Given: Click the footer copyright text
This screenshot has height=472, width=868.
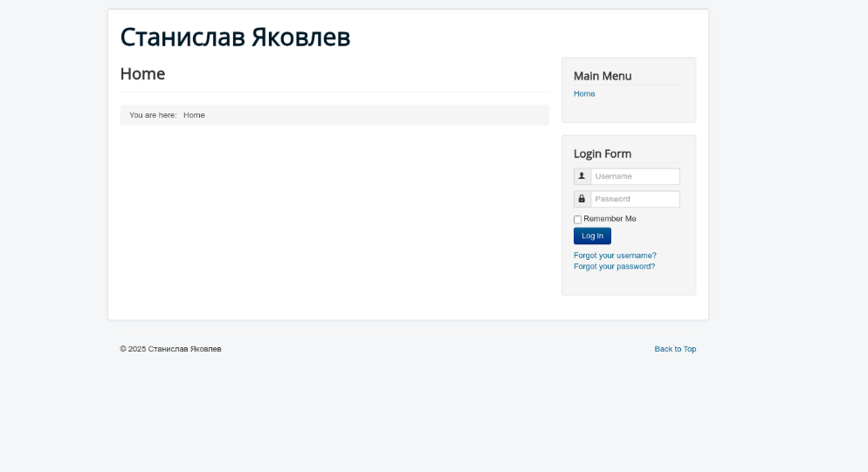Looking at the screenshot, I should click(x=170, y=349).
